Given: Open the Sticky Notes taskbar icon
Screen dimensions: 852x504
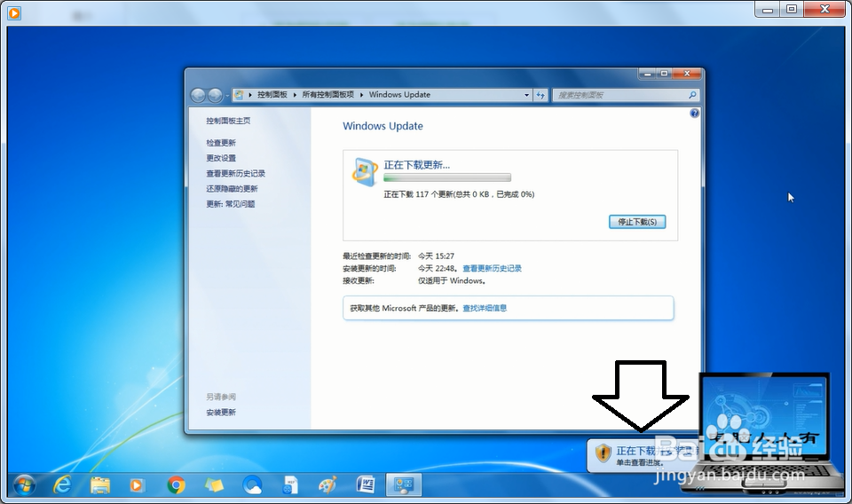Looking at the screenshot, I should coord(214,484).
